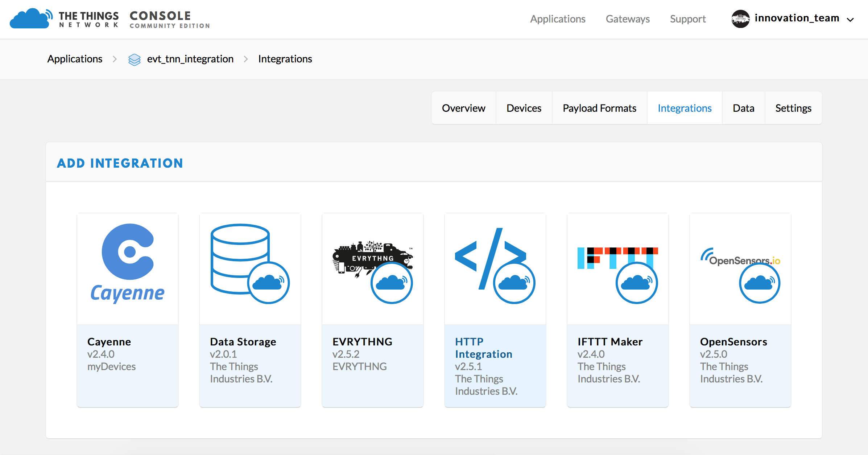The height and width of the screenshot is (455, 868).
Task: Click the myDevices vendor text
Action: (x=111, y=366)
